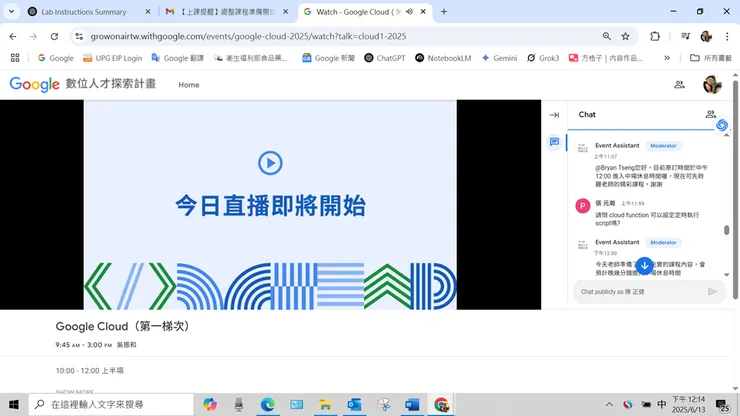Open attendees icon in page header
This screenshot has width=740, height=416.
679,85
